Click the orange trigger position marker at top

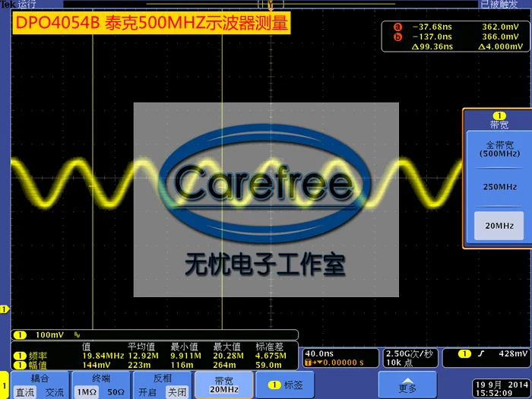click(x=271, y=5)
